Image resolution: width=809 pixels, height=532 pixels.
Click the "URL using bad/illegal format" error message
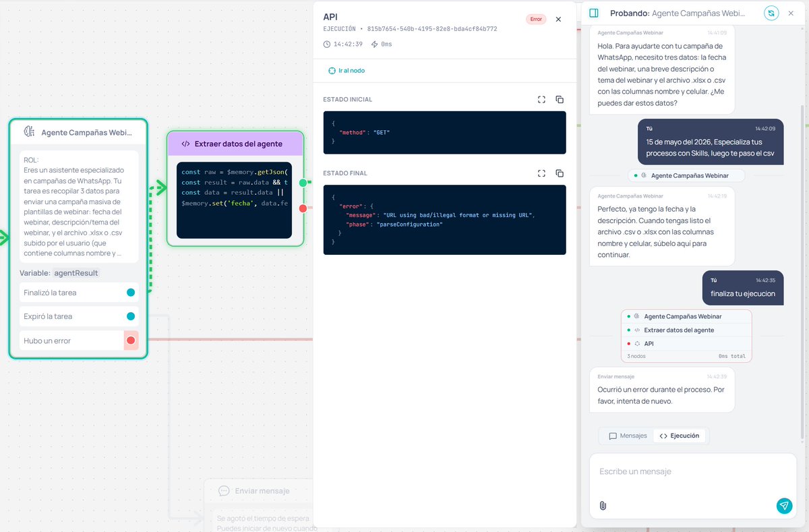pyautogui.click(x=458, y=215)
